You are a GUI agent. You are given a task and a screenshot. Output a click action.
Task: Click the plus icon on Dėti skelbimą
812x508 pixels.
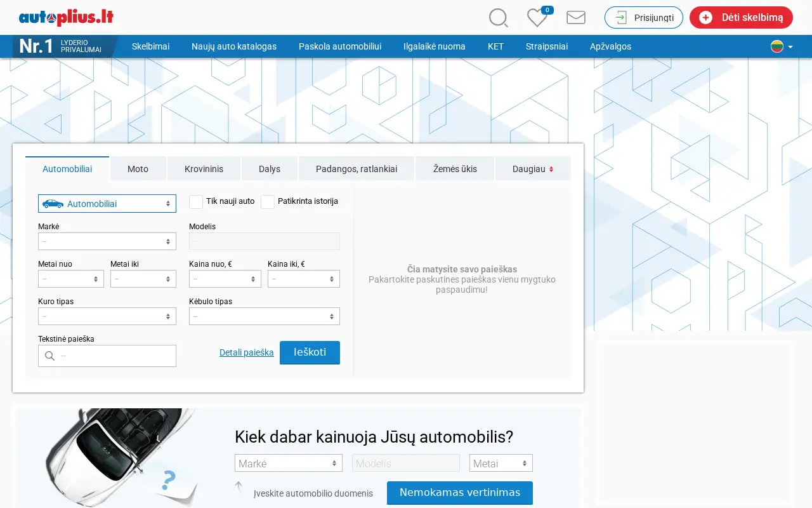coord(705,18)
